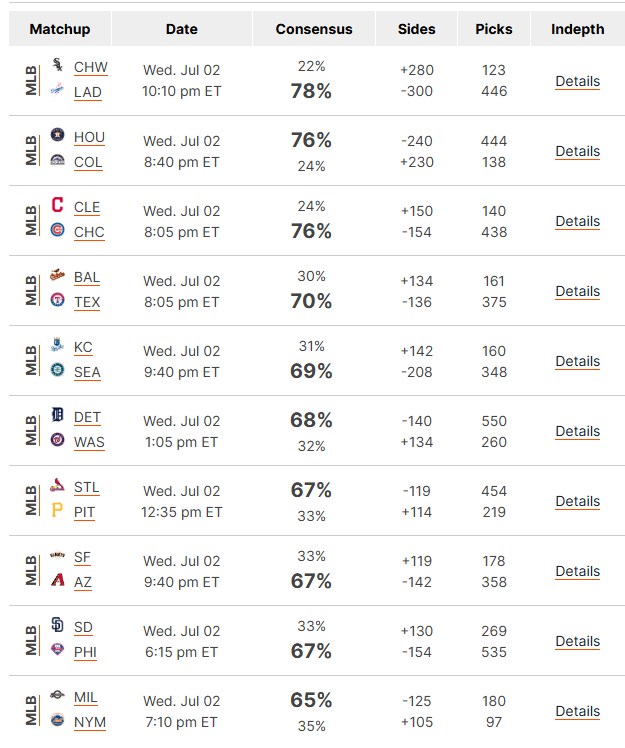The width and height of the screenshot is (625, 748).
Task: Click the Orioles bird logo
Action: click(x=58, y=275)
